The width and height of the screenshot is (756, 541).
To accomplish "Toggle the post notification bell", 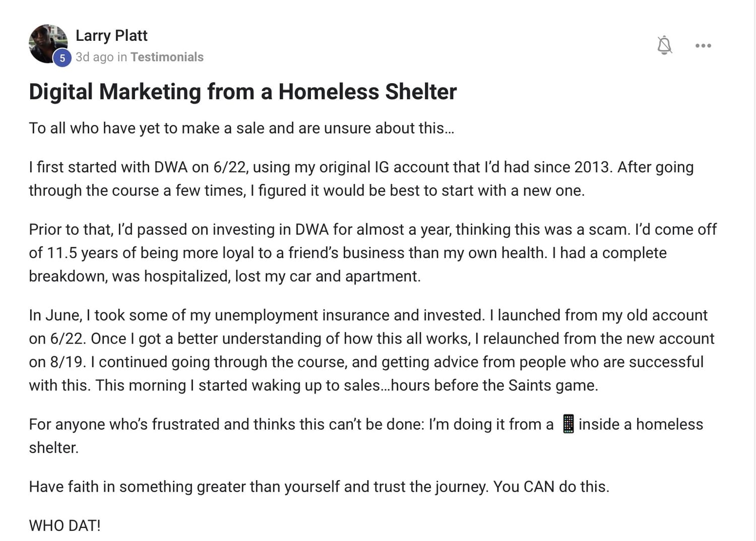I will (x=664, y=45).
